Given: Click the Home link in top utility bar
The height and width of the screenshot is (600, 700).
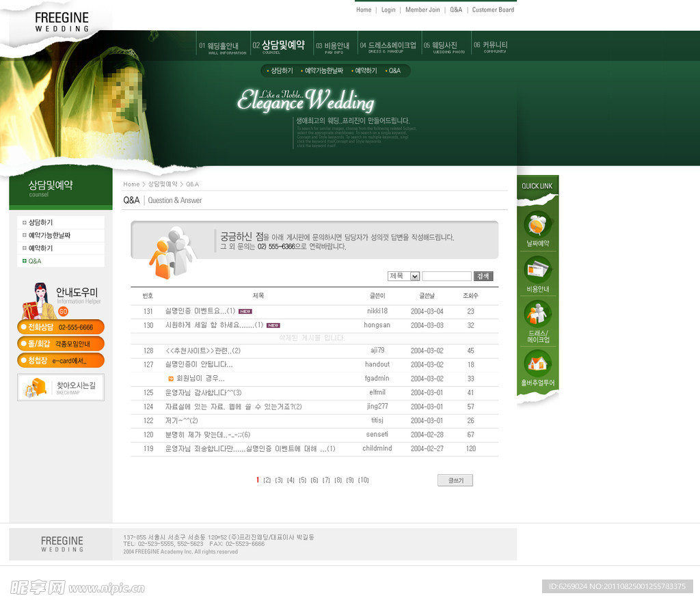Looking at the screenshot, I should [364, 10].
